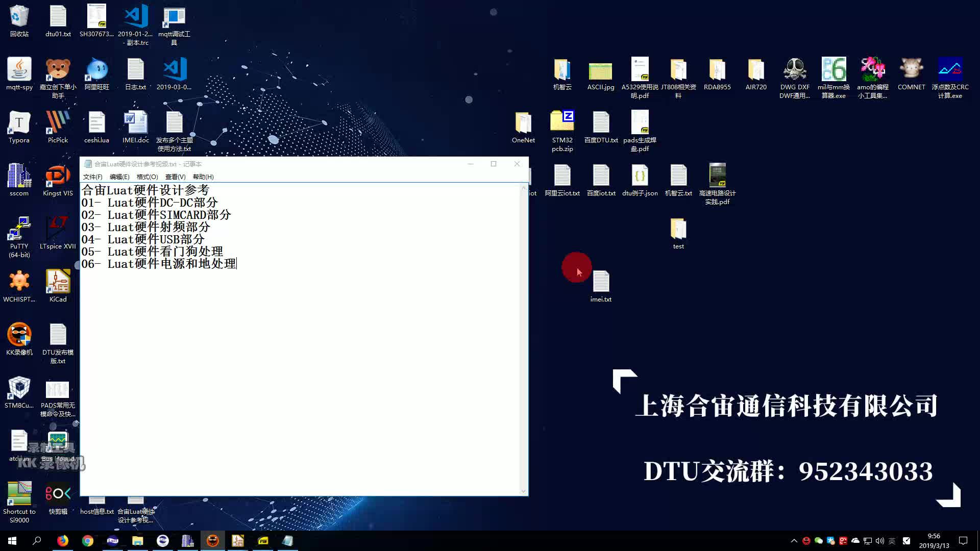The width and height of the screenshot is (980, 551).
Task: Open the 机智云 folder
Action: click(x=562, y=74)
